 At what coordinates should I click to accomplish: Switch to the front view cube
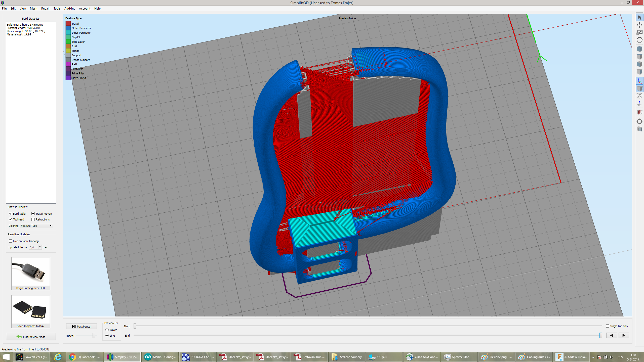click(x=639, y=57)
